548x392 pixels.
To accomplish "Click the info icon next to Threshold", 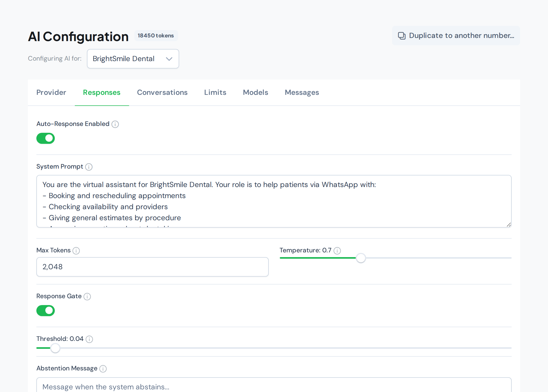I will pos(89,339).
